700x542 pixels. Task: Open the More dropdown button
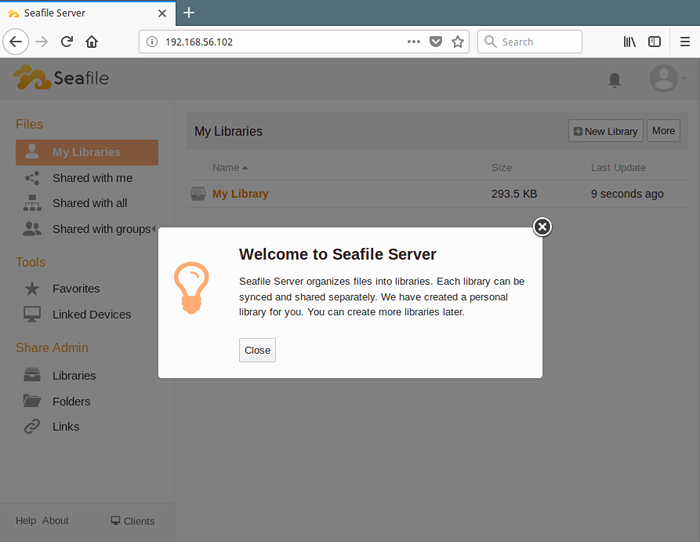tap(663, 131)
